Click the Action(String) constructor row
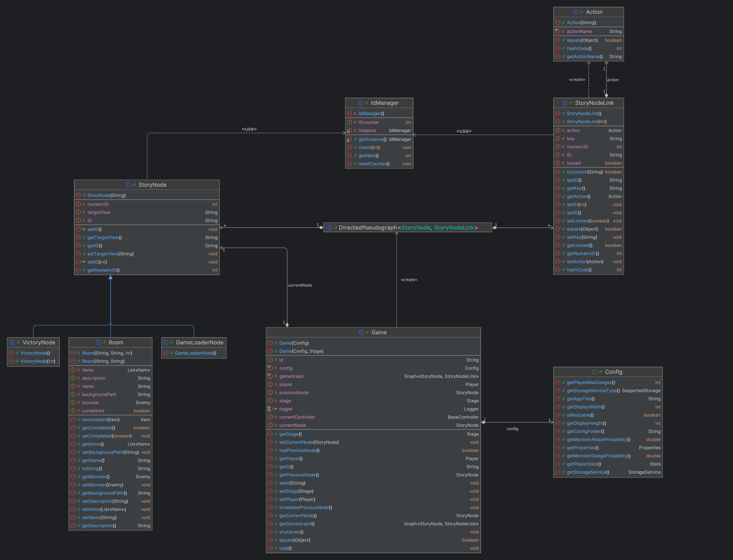The height and width of the screenshot is (560, 733). click(x=588, y=23)
